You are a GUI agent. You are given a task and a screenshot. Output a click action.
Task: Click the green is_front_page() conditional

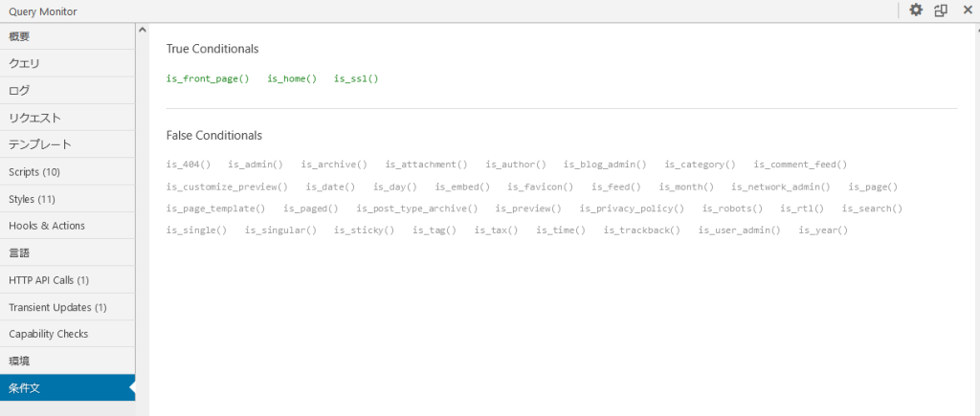(x=208, y=78)
